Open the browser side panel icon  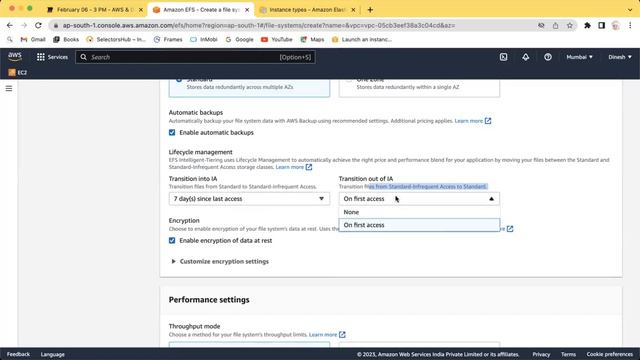601,25
